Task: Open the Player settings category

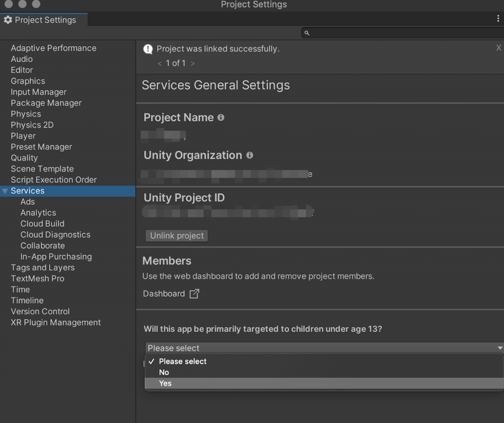Action: pyautogui.click(x=23, y=136)
